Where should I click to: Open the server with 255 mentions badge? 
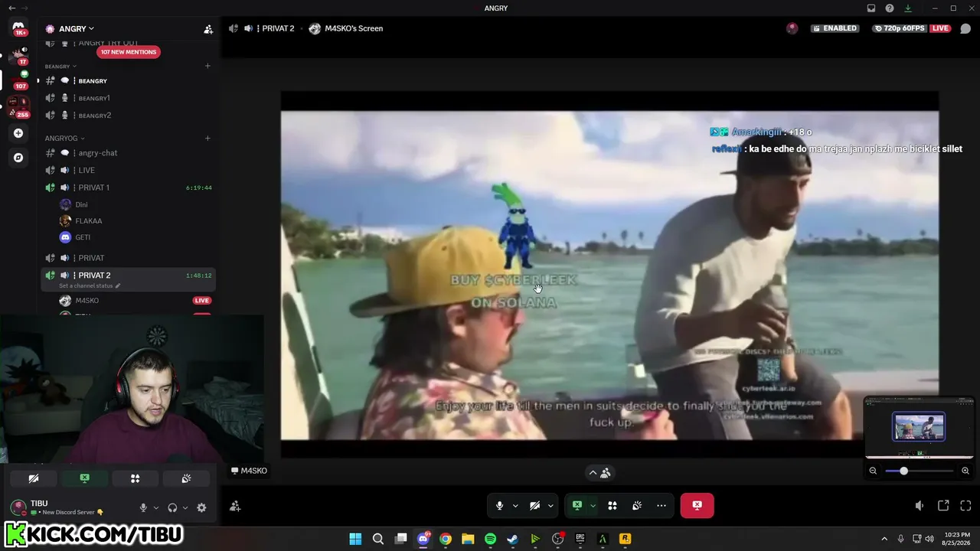18,107
